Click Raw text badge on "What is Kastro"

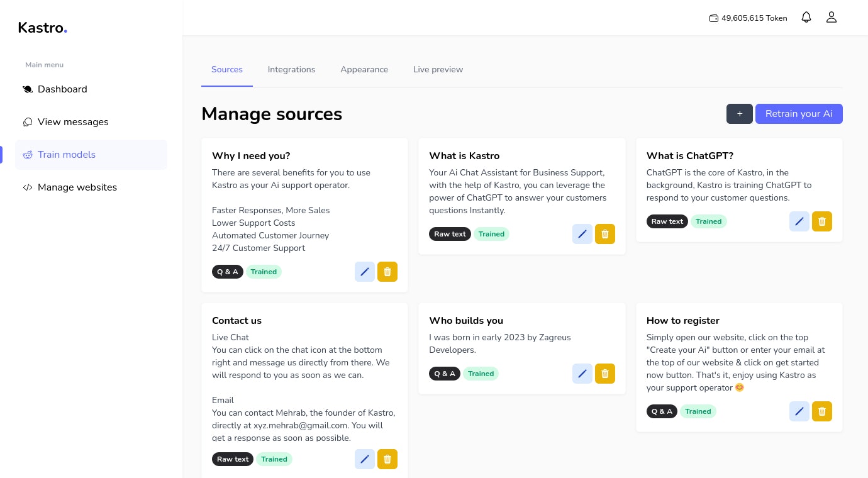(450, 234)
